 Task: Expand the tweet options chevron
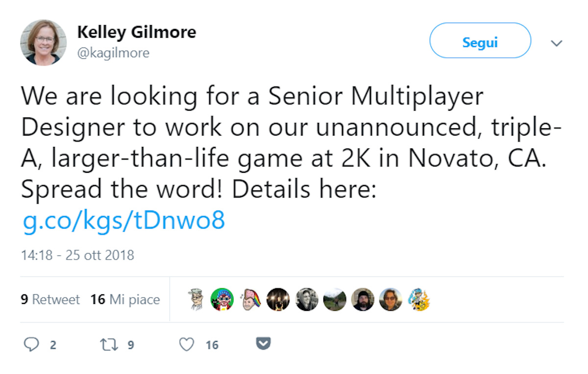556,43
